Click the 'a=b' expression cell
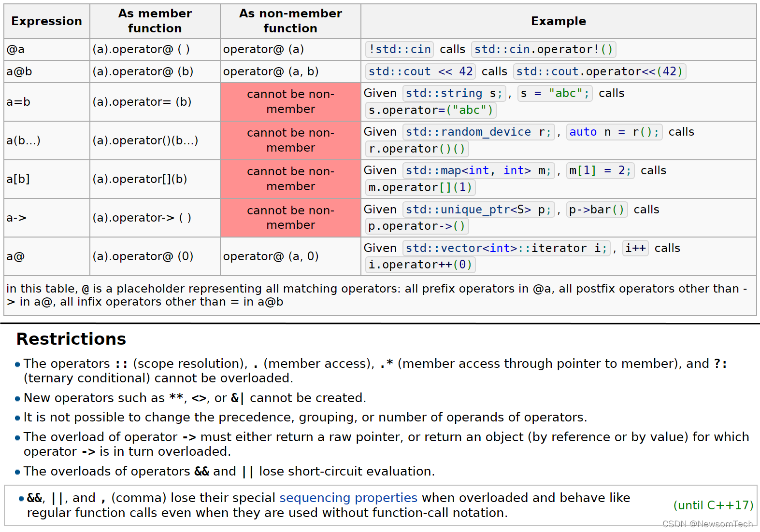The image size is (760, 532). 47,102
